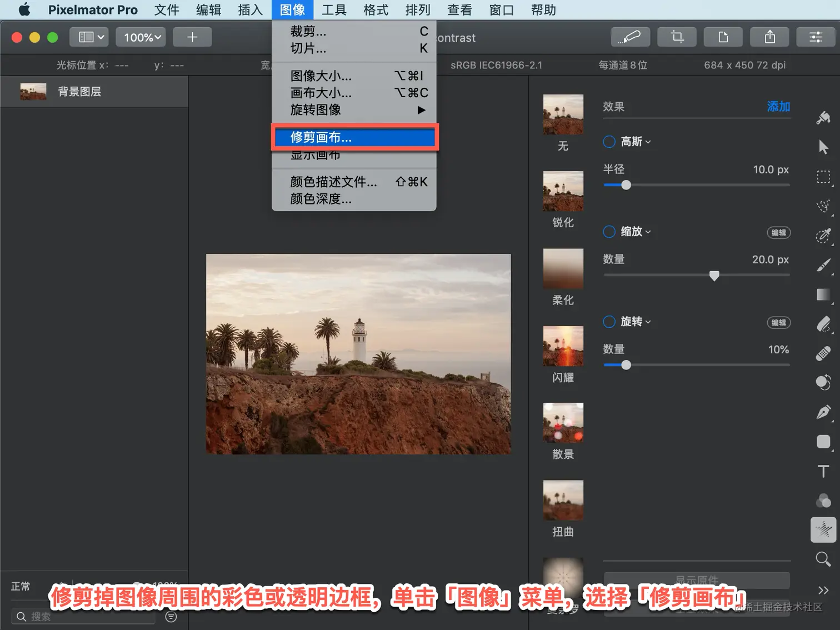Choose 裁剪... from the 图像 menu
Image resolution: width=840 pixels, height=630 pixels.
[x=354, y=31]
